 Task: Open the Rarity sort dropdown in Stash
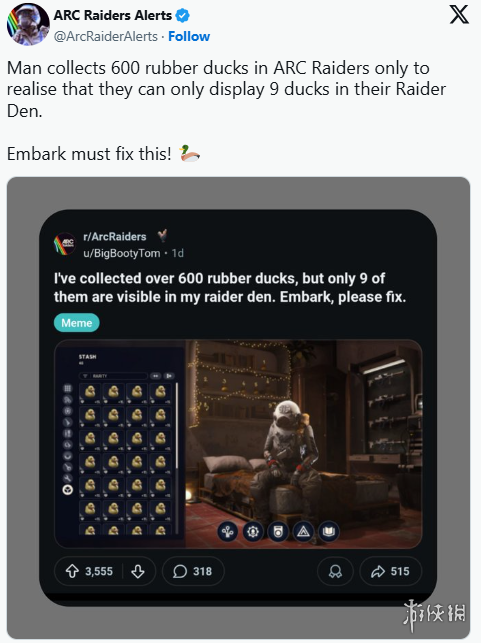[x=113, y=376]
